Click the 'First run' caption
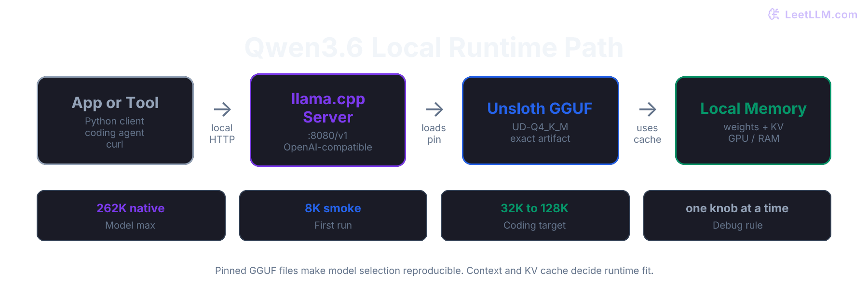 pos(333,225)
